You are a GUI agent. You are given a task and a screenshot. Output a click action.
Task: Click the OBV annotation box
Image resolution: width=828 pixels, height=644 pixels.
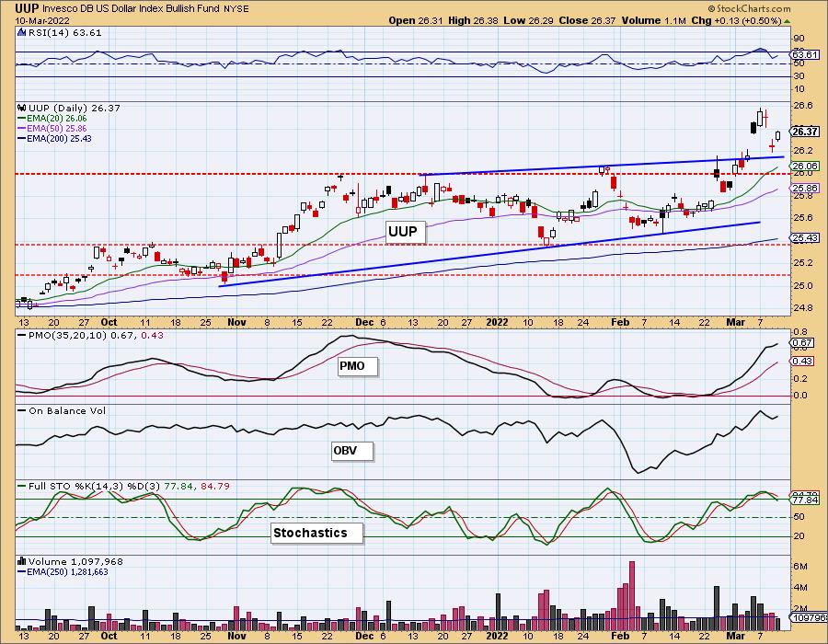point(351,451)
